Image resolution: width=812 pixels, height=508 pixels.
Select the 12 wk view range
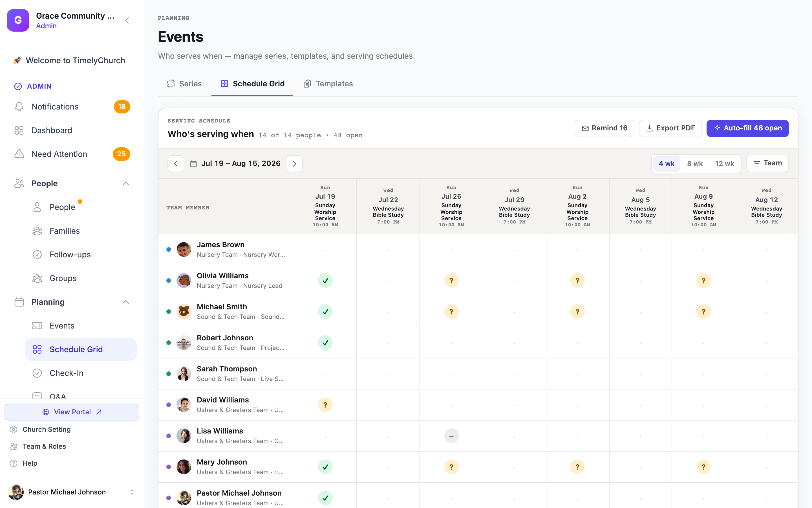click(x=724, y=164)
